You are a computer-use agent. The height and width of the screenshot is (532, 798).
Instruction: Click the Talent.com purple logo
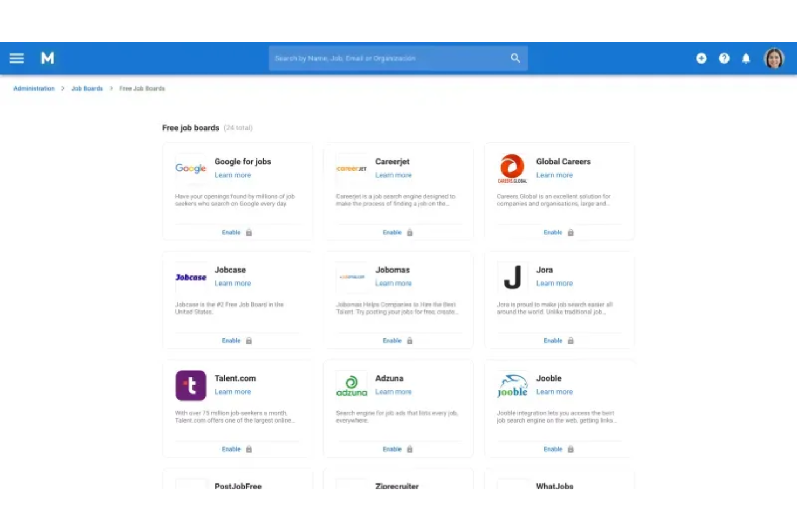pos(190,385)
